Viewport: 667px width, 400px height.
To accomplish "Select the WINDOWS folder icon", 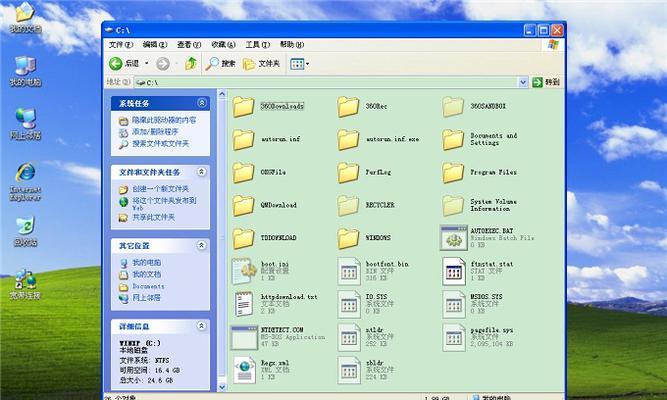I will click(348, 238).
